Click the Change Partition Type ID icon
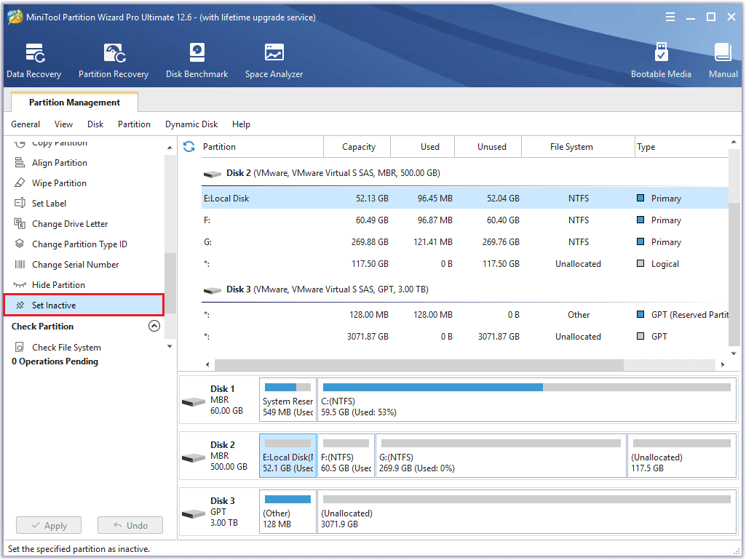Viewport: 746px width, 560px height. point(20,244)
